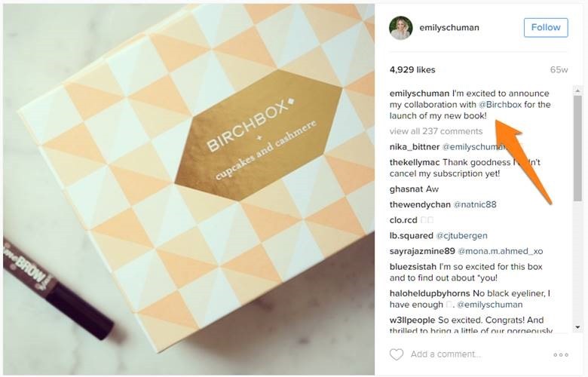Image resolution: width=588 pixels, height=377 pixels.
Task: Click the Birchbox box photo
Action: (x=188, y=189)
